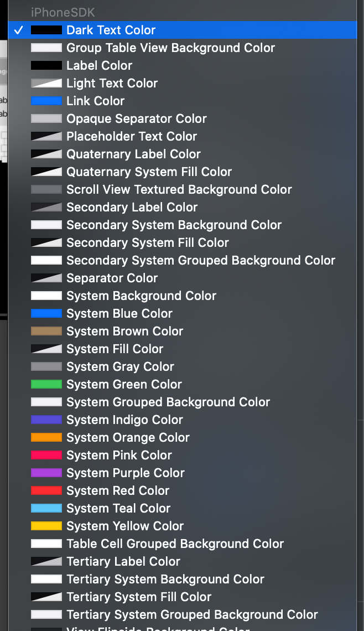The width and height of the screenshot is (364, 631).
Task: Select System Grouped Background Color
Action: (182, 402)
